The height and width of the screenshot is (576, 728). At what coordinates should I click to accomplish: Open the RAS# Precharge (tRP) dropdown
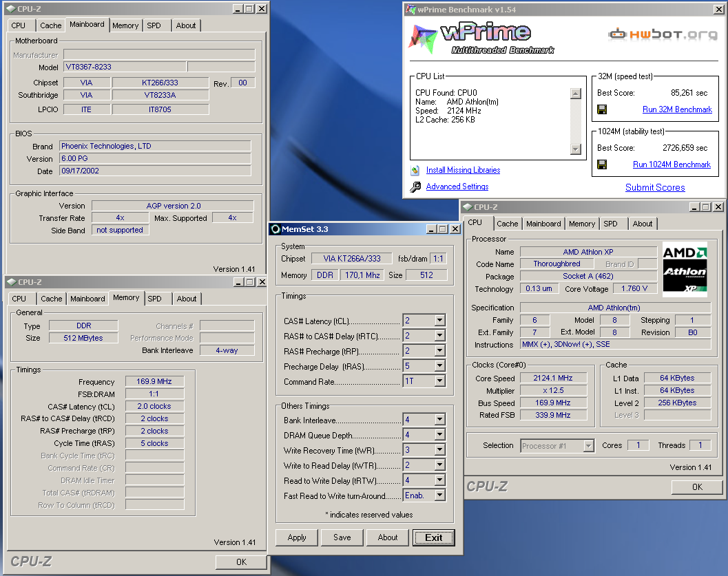tap(439, 350)
